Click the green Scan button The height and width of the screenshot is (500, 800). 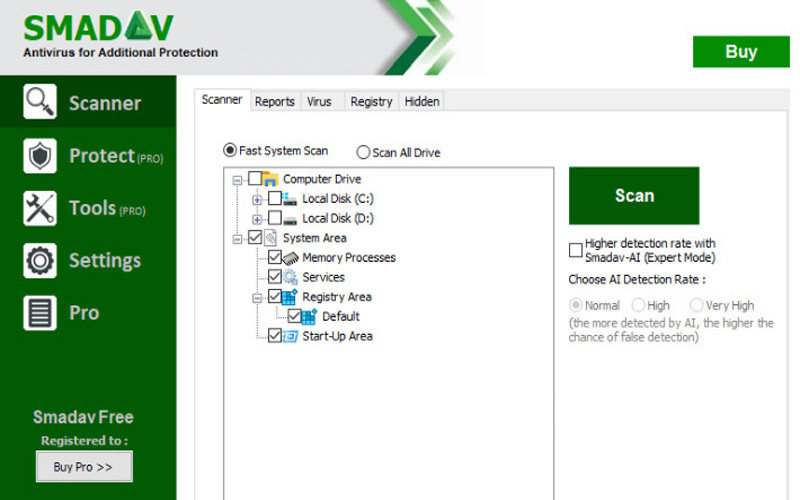pos(634,195)
